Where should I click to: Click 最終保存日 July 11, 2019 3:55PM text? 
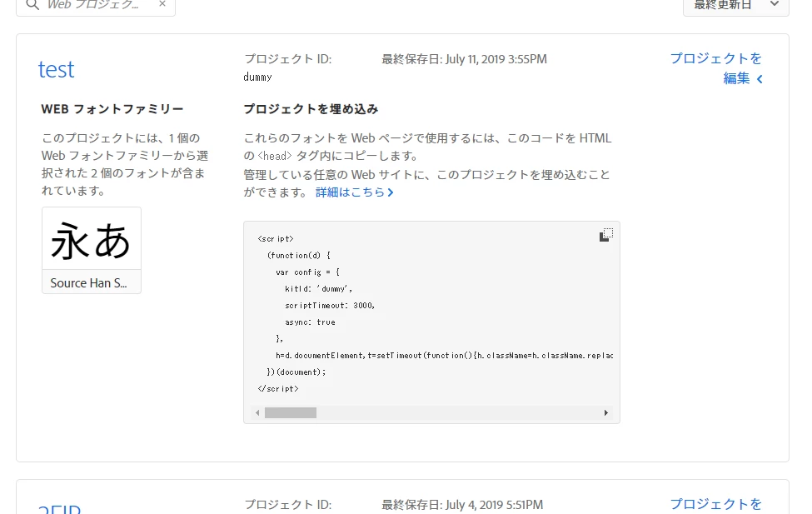pos(464,59)
